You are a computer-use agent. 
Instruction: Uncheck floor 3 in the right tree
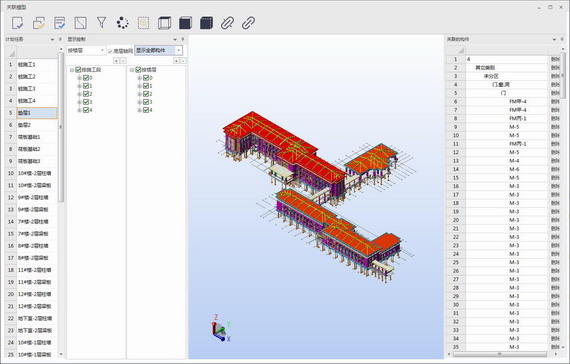tap(146, 102)
